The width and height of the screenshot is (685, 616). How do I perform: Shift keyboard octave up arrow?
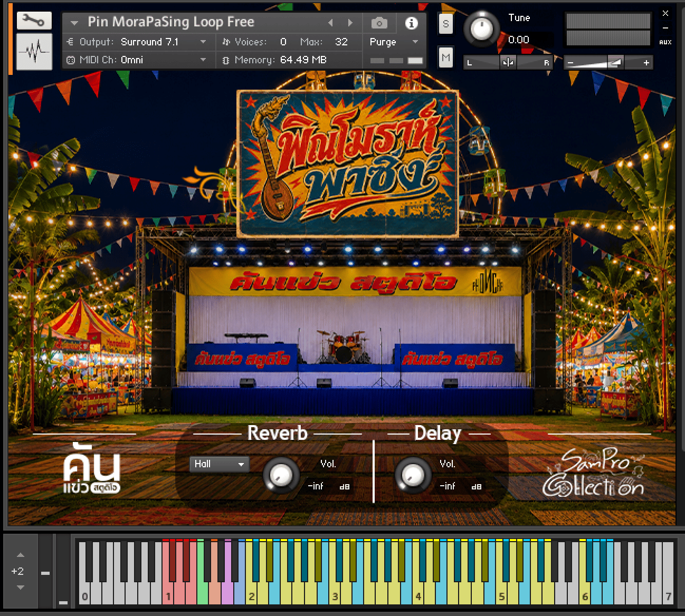[x=21, y=555]
